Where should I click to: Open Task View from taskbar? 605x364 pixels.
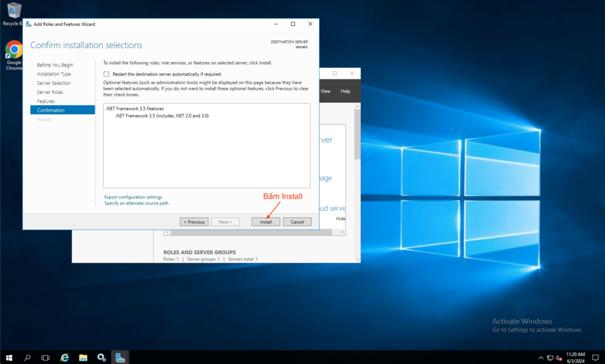point(45,357)
